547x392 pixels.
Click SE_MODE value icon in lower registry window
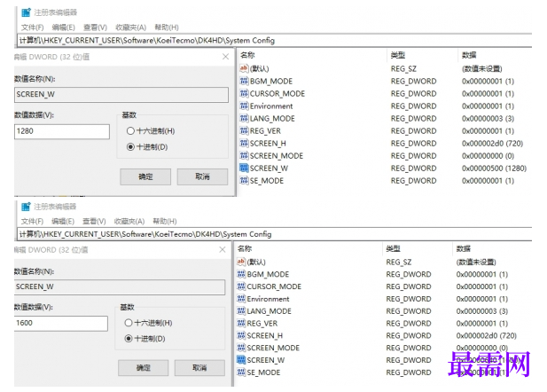(241, 372)
